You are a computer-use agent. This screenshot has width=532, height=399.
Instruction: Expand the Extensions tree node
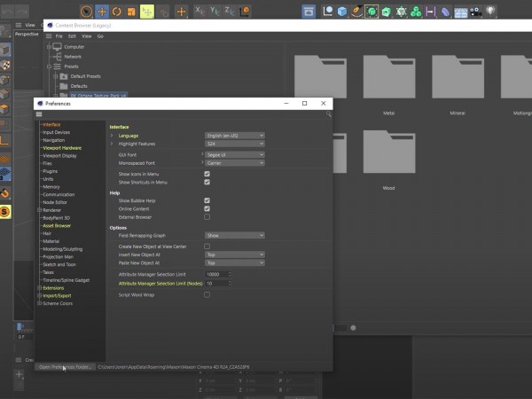pyautogui.click(x=39, y=288)
